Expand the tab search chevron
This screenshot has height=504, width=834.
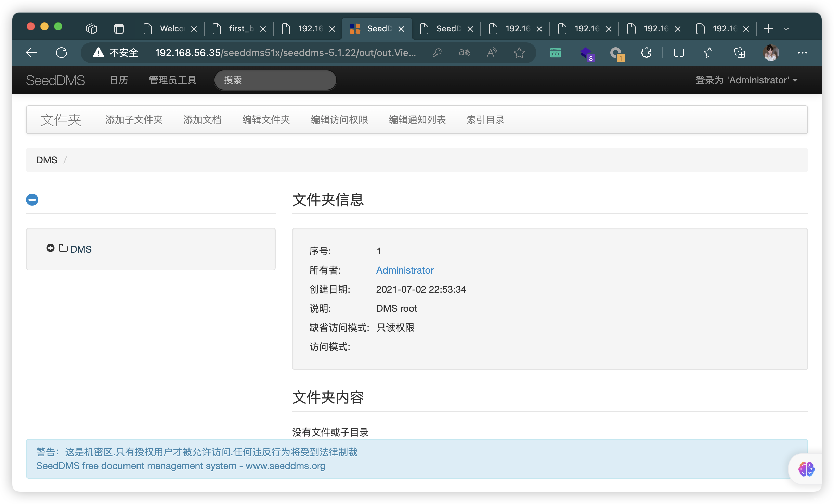point(786,29)
